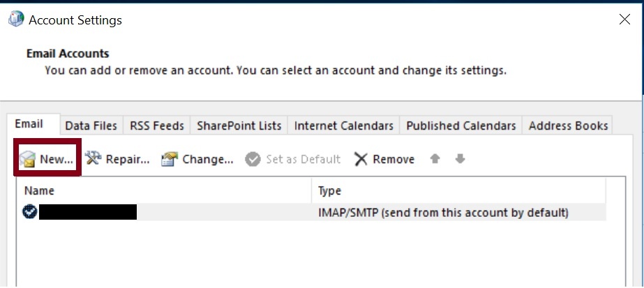
Task: Move the account up with the arrow
Action: click(435, 159)
